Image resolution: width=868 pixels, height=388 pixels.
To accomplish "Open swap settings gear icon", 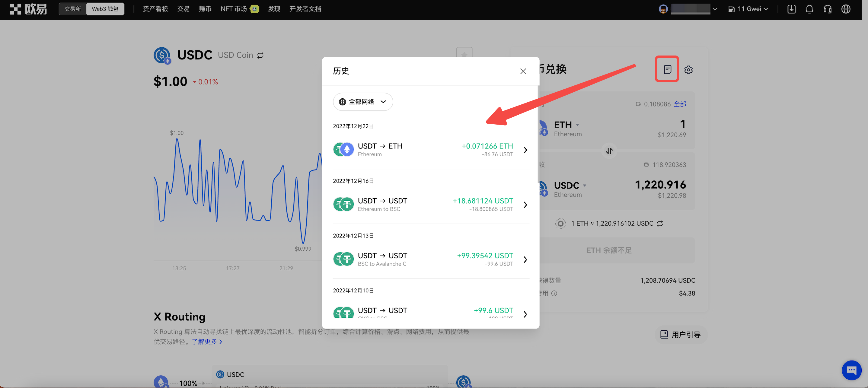I will pos(688,70).
